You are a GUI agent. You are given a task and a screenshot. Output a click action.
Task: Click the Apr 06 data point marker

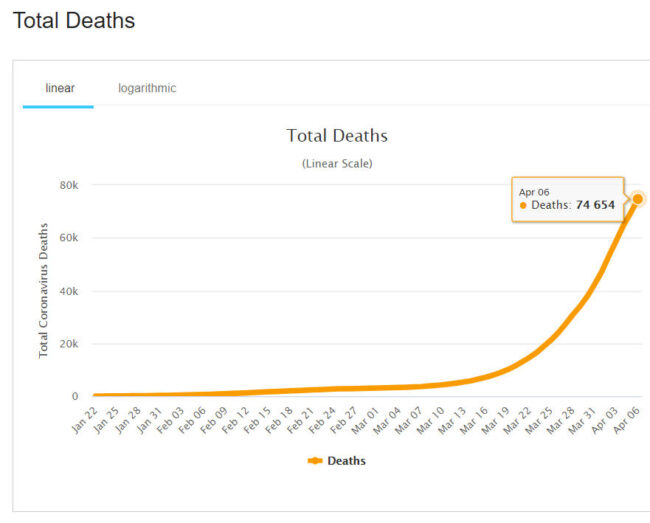coord(637,198)
